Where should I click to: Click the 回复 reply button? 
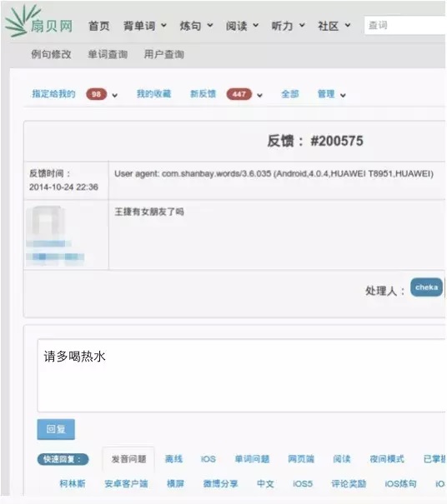[x=56, y=429]
